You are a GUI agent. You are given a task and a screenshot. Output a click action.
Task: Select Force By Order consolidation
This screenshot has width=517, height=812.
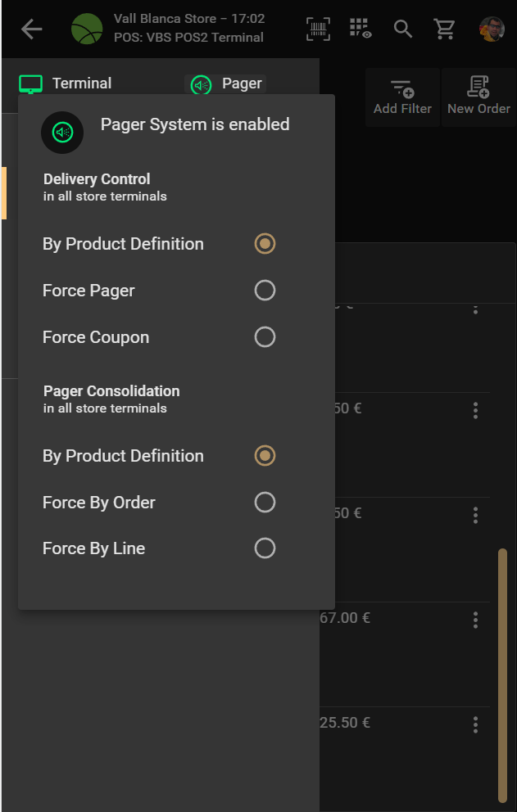(265, 503)
